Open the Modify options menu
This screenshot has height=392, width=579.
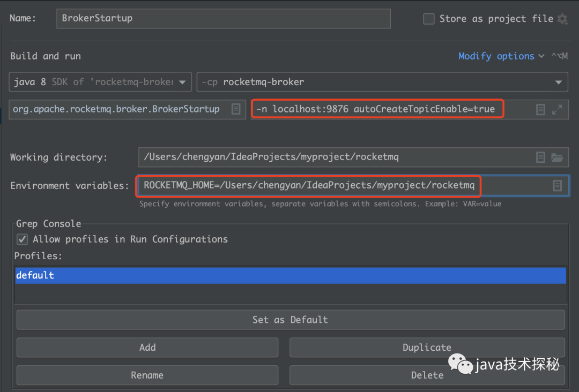(x=501, y=56)
